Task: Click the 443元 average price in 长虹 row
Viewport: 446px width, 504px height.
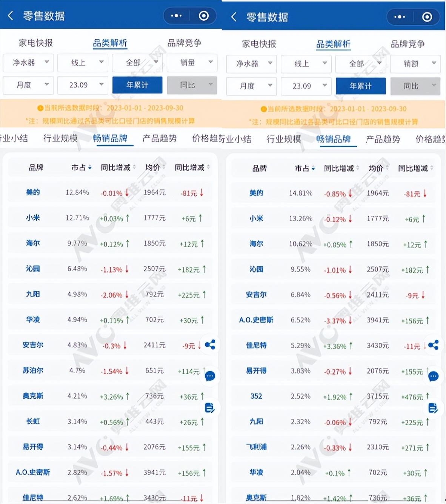Action: 155,421
